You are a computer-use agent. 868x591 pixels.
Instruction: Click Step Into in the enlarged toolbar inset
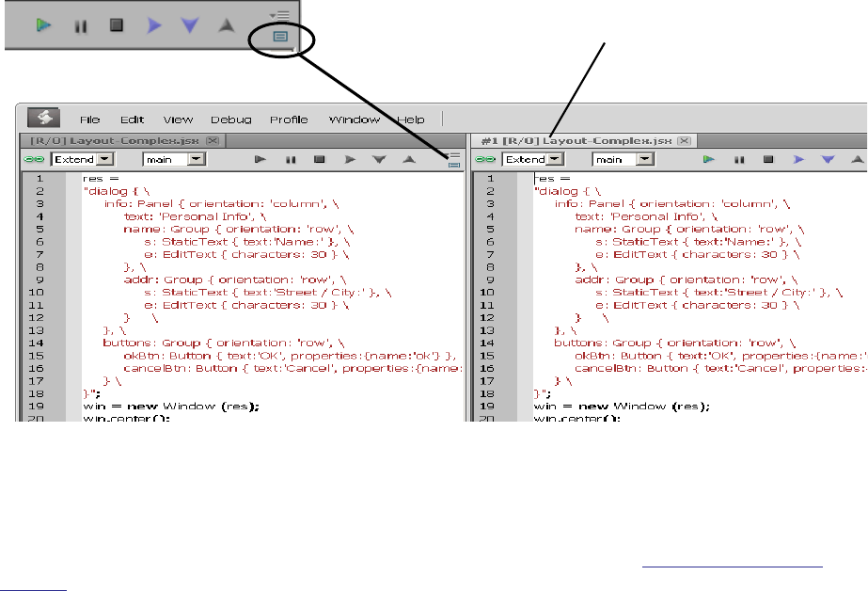[x=190, y=24]
